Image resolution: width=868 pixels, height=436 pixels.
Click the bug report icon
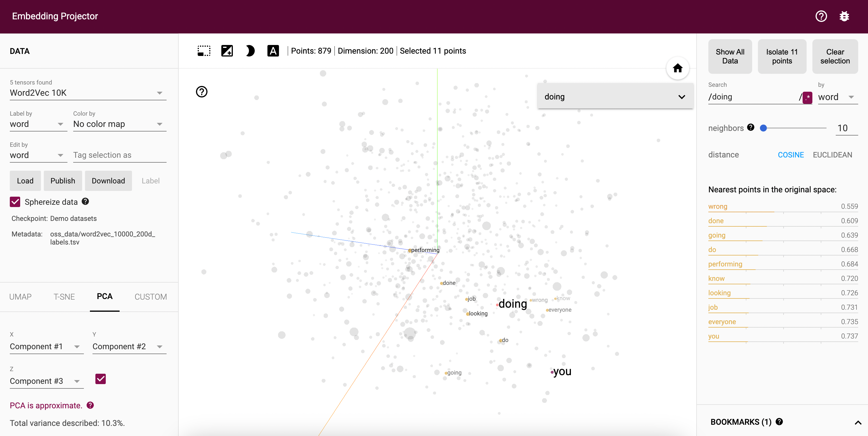(844, 16)
